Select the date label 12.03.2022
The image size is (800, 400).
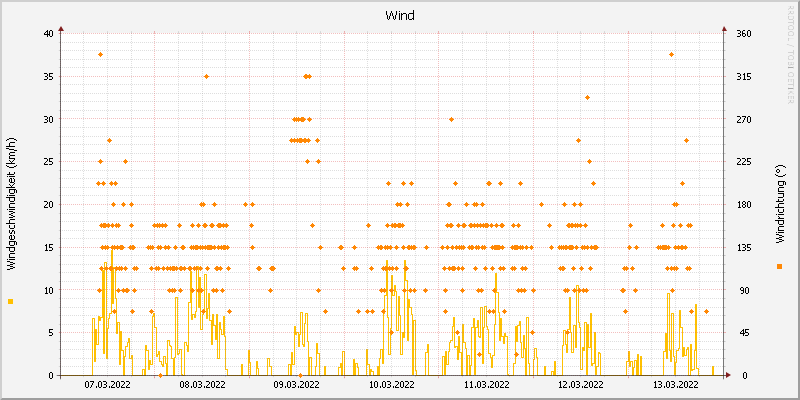coord(581,385)
